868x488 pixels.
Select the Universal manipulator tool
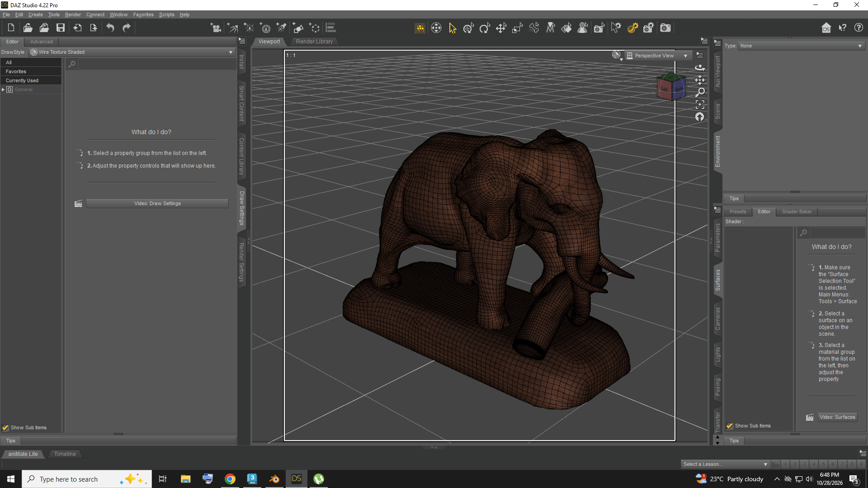tap(436, 28)
